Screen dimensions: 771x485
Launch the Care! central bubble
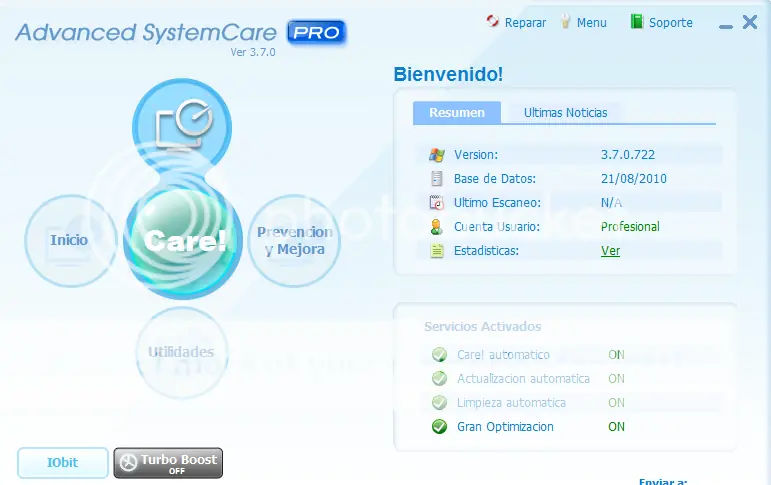(x=183, y=241)
